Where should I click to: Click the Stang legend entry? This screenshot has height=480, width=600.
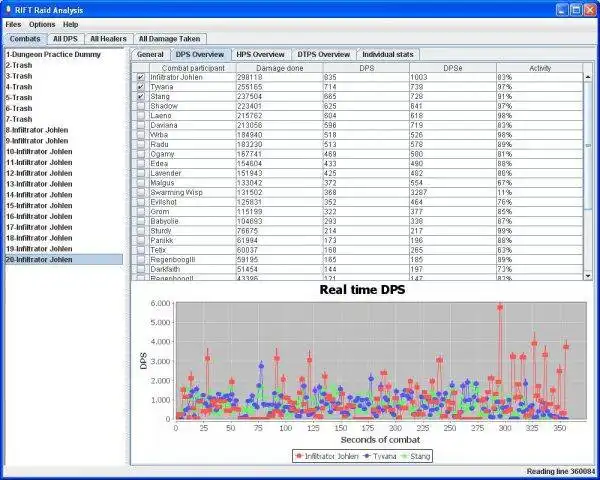coord(415,456)
